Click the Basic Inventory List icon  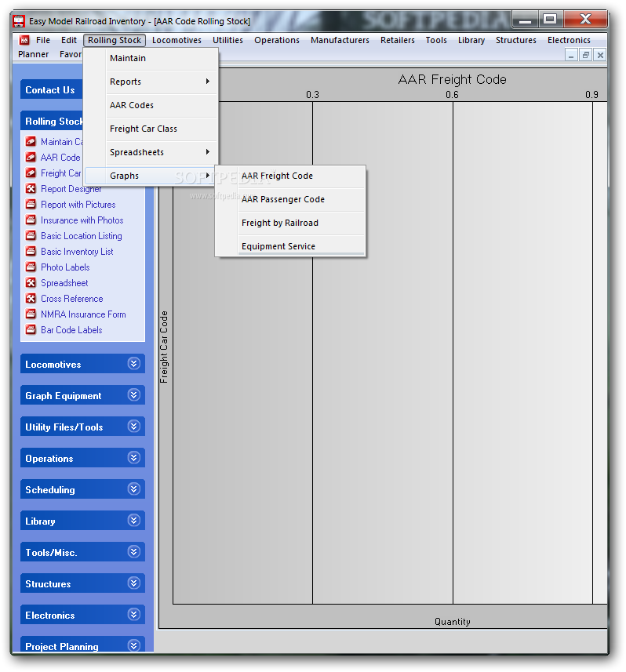click(x=31, y=251)
